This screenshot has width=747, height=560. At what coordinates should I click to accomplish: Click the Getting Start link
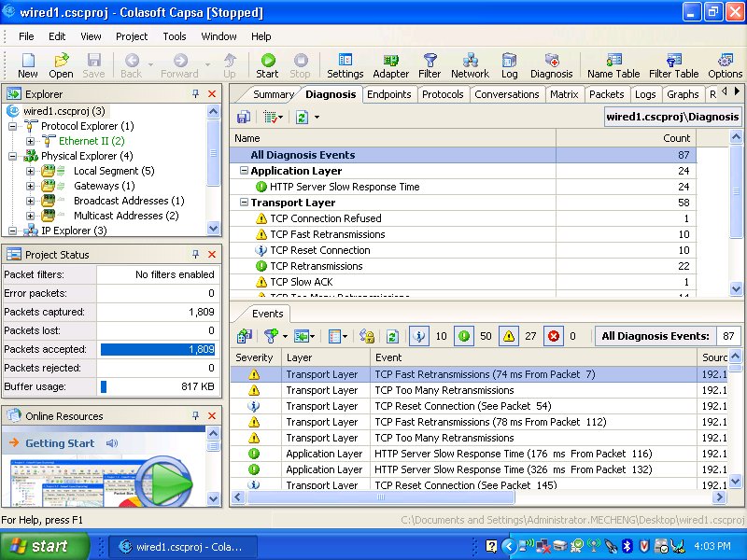pos(60,443)
